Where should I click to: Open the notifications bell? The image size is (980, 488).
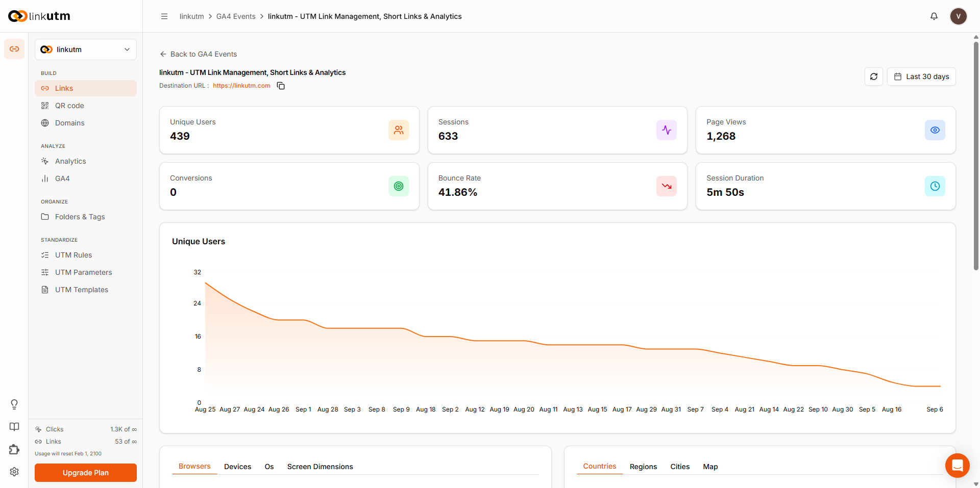click(x=934, y=16)
